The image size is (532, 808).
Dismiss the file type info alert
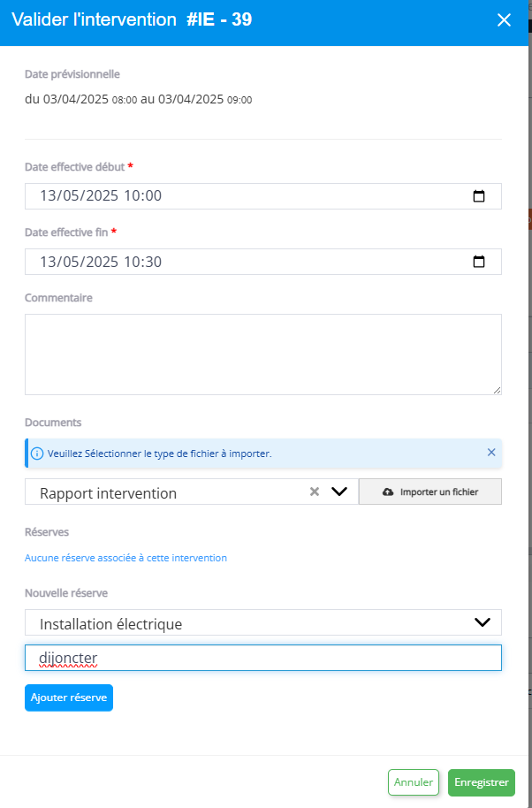pyautogui.click(x=491, y=452)
